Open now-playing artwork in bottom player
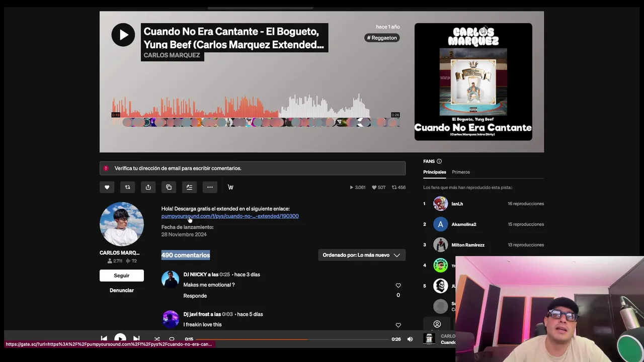This screenshot has width=644, height=362. pyautogui.click(x=429, y=339)
